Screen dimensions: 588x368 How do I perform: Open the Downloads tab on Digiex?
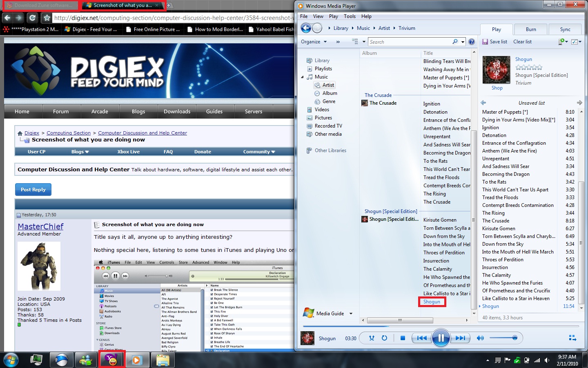click(x=177, y=111)
